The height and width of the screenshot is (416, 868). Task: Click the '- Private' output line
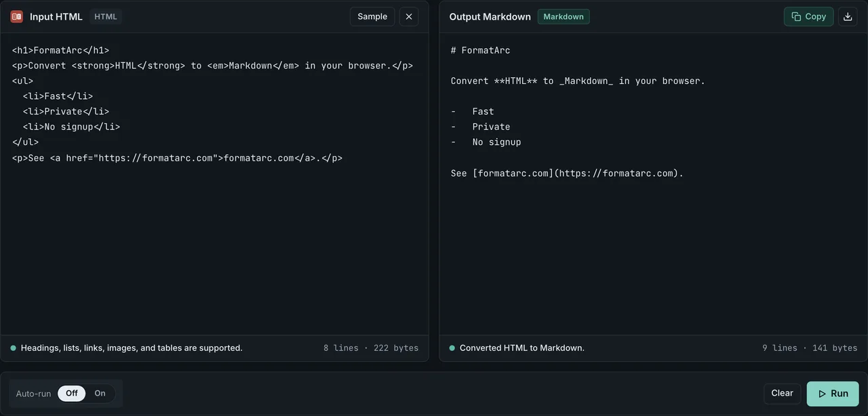(x=480, y=127)
